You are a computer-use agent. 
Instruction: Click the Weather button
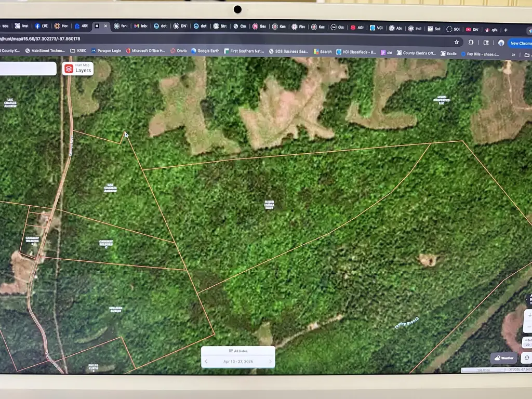coord(504,358)
